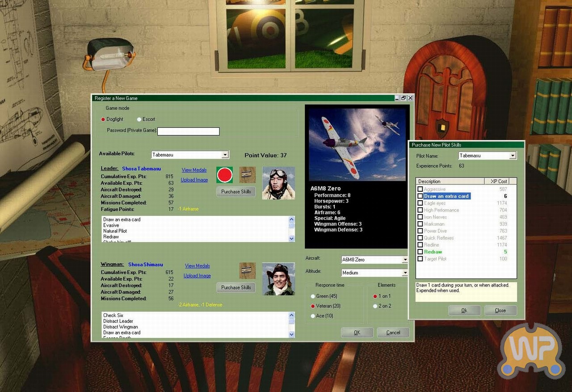The width and height of the screenshot is (572, 392).
Task: Expand the Aircraft dropdown list
Action: (x=404, y=260)
